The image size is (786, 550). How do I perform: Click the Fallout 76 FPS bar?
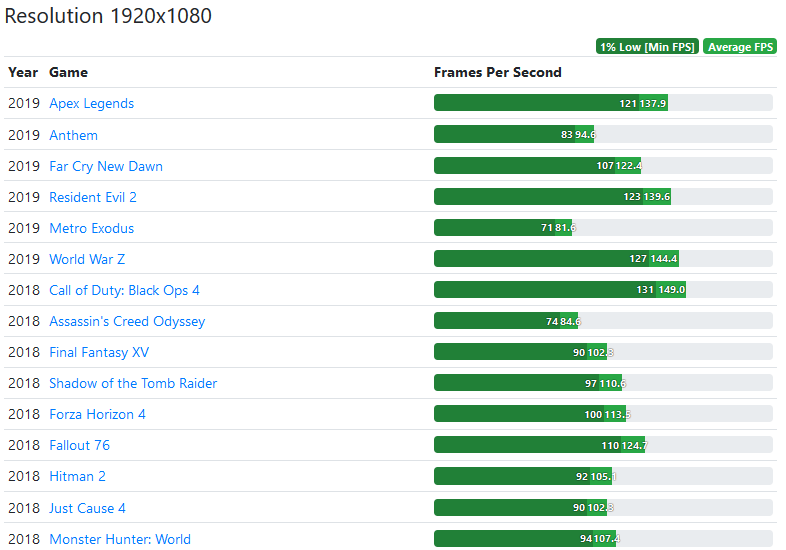603,445
